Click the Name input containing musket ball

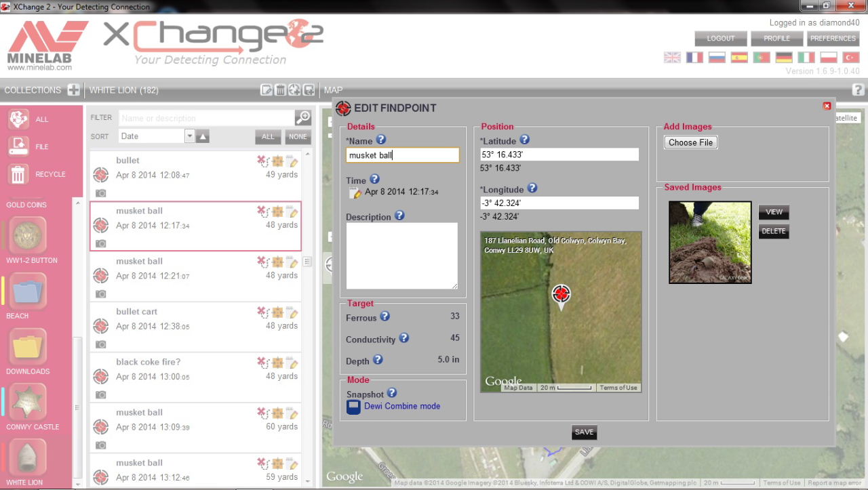tap(403, 155)
